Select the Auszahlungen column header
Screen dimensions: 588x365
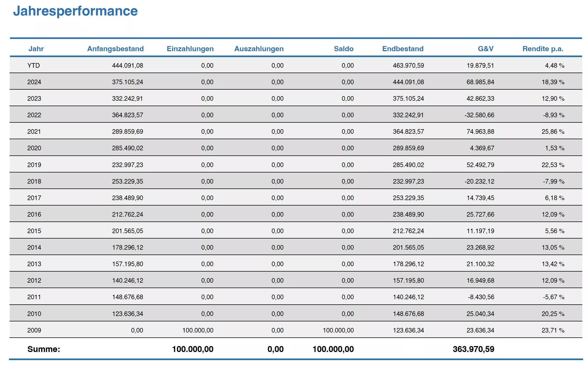pyautogui.click(x=259, y=49)
